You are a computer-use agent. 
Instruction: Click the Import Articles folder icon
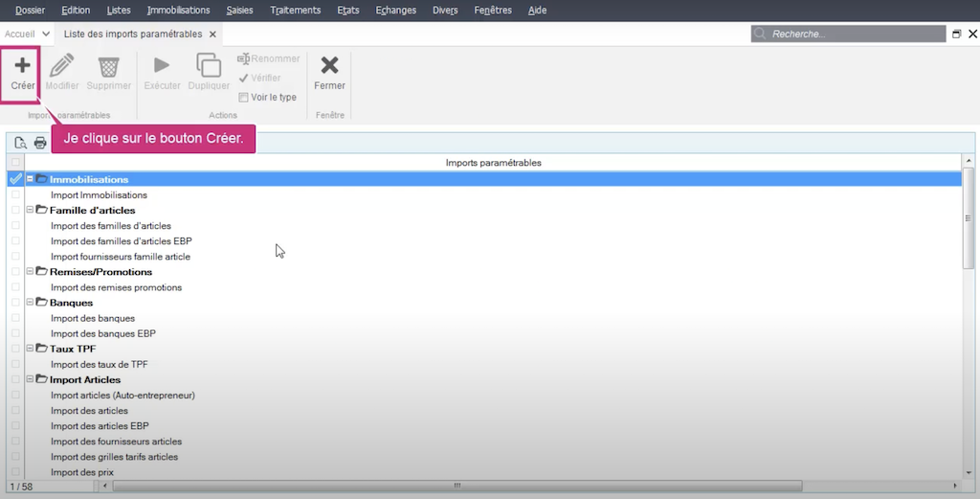tap(42, 379)
